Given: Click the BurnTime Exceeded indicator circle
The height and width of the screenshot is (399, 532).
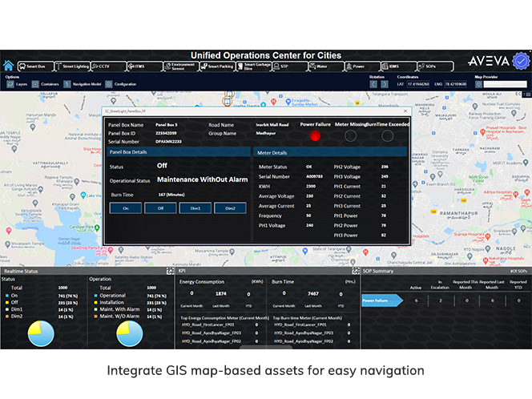Looking at the screenshot, I should pyautogui.click(x=387, y=136).
